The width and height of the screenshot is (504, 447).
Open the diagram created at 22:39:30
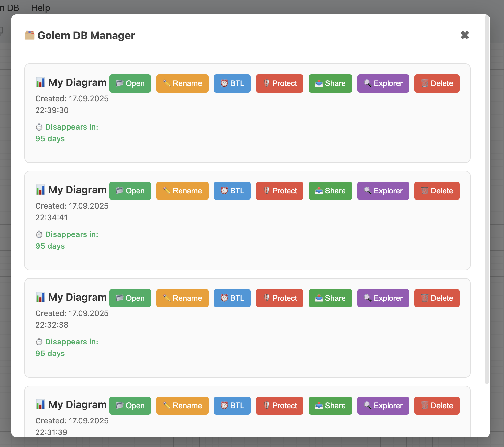[130, 83]
